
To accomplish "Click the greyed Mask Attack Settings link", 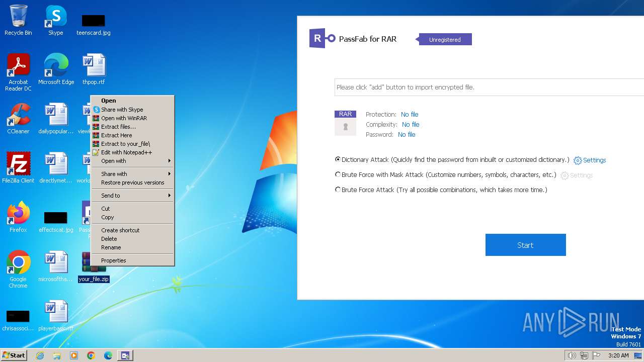I will pyautogui.click(x=577, y=175).
